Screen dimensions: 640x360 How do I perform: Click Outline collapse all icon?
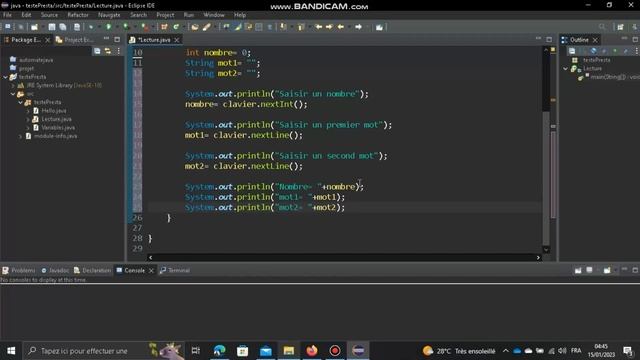572,51
